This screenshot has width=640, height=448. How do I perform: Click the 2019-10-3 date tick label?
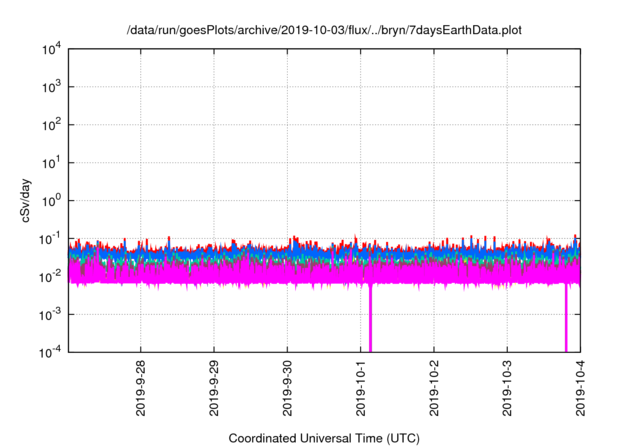(507, 388)
